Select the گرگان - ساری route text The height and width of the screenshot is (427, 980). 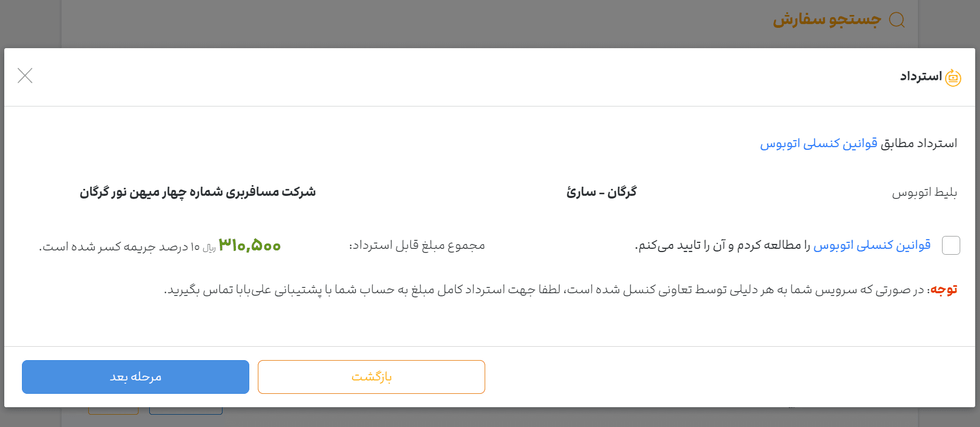[x=602, y=192]
